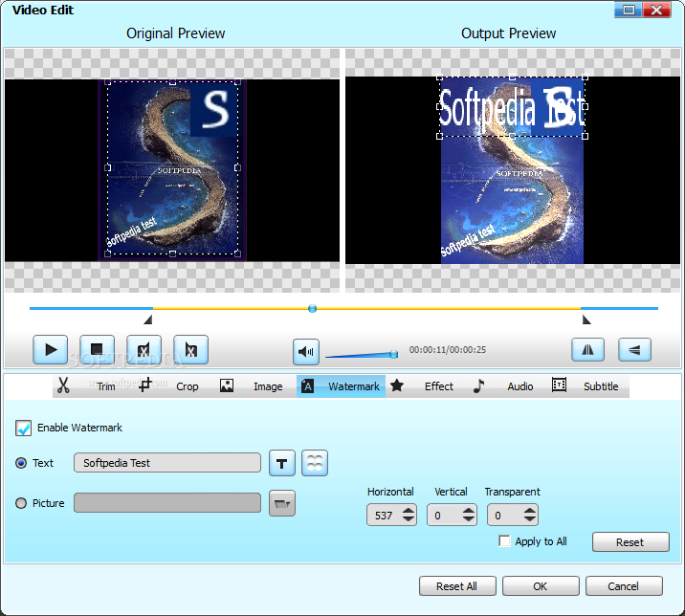Open the Effect tab

pos(423,386)
